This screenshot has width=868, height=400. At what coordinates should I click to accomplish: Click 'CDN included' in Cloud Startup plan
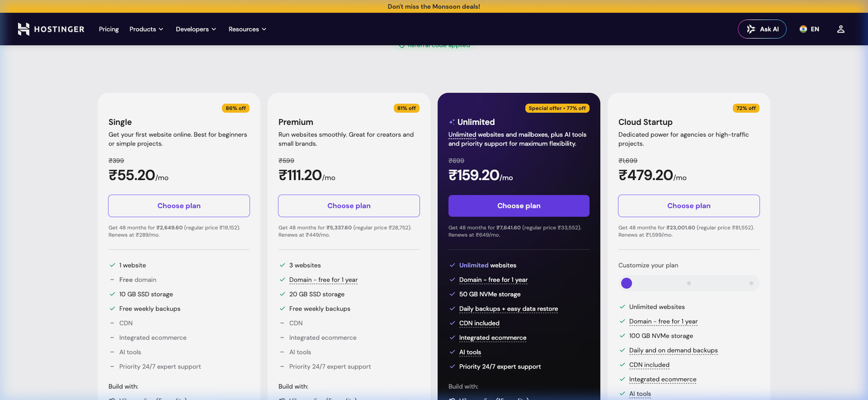(649, 365)
